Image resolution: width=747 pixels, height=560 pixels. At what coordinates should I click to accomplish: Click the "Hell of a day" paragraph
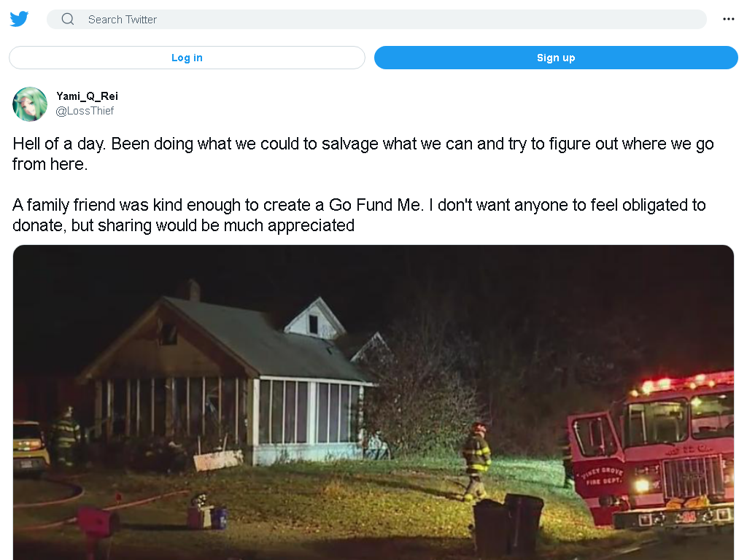(x=363, y=154)
